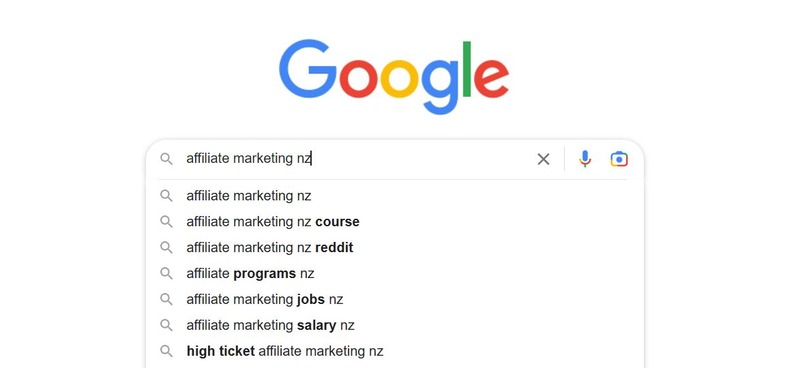This screenshot has width=800, height=368.
Task: Pick the 'affiliate marketing salary nz' suggestion
Action: [394, 325]
